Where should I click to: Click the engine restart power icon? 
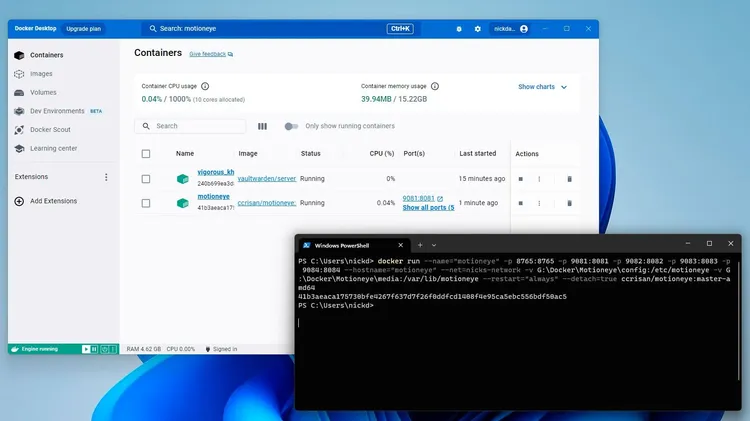[x=104, y=349]
